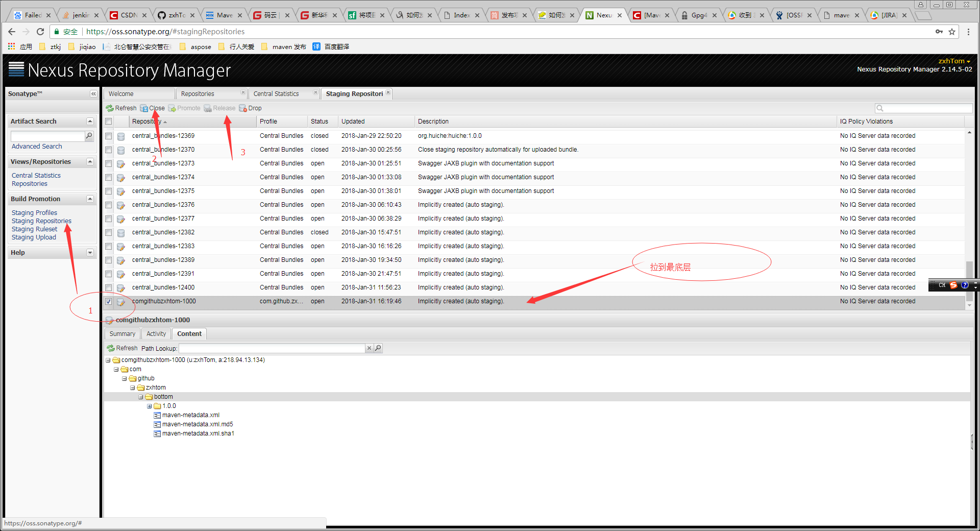Switch to the Repositories tab
Image resolution: width=980 pixels, height=531 pixels.
click(208, 94)
